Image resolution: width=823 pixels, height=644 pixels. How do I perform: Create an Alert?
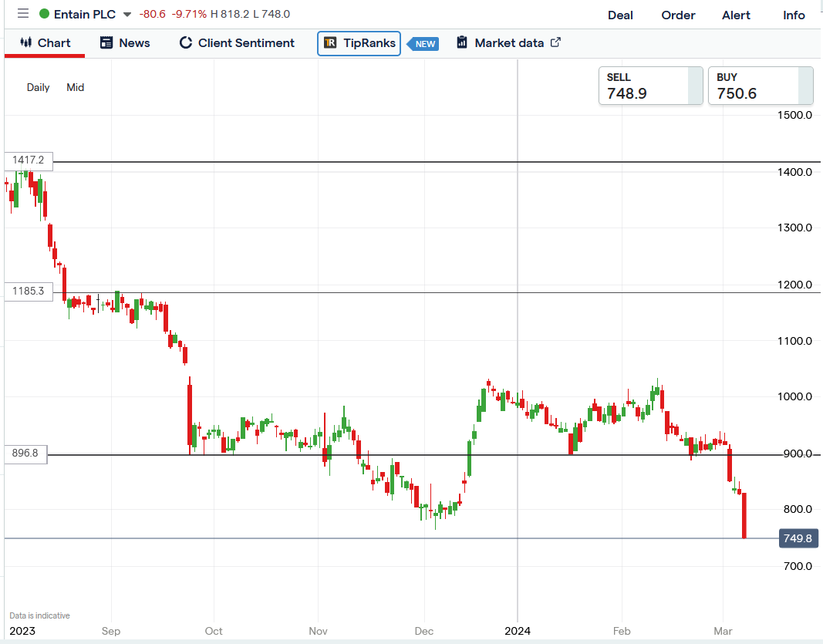tap(736, 15)
